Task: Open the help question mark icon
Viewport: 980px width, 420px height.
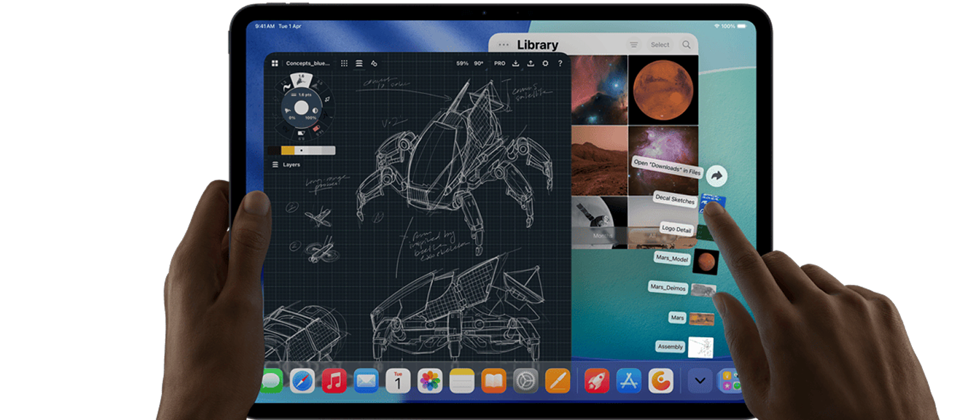Action: click(x=560, y=64)
